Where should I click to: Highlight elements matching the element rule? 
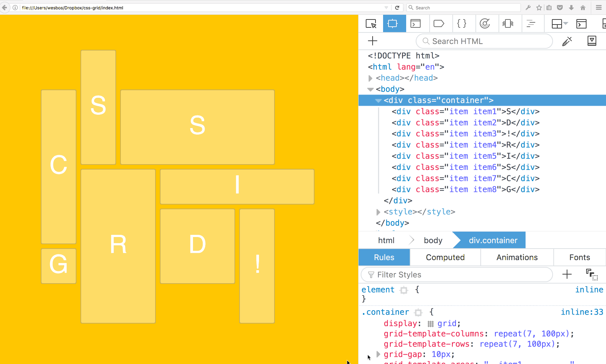pyautogui.click(x=404, y=290)
